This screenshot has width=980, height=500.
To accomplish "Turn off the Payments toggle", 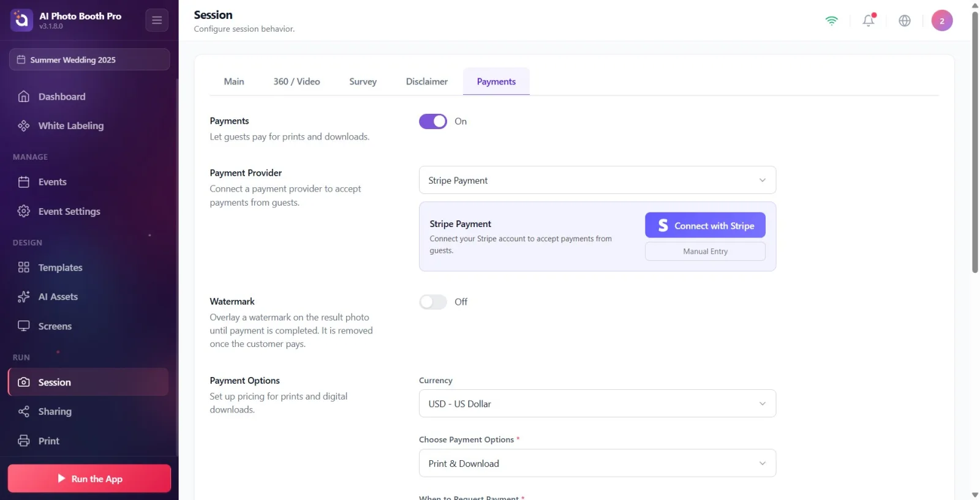I will (433, 121).
